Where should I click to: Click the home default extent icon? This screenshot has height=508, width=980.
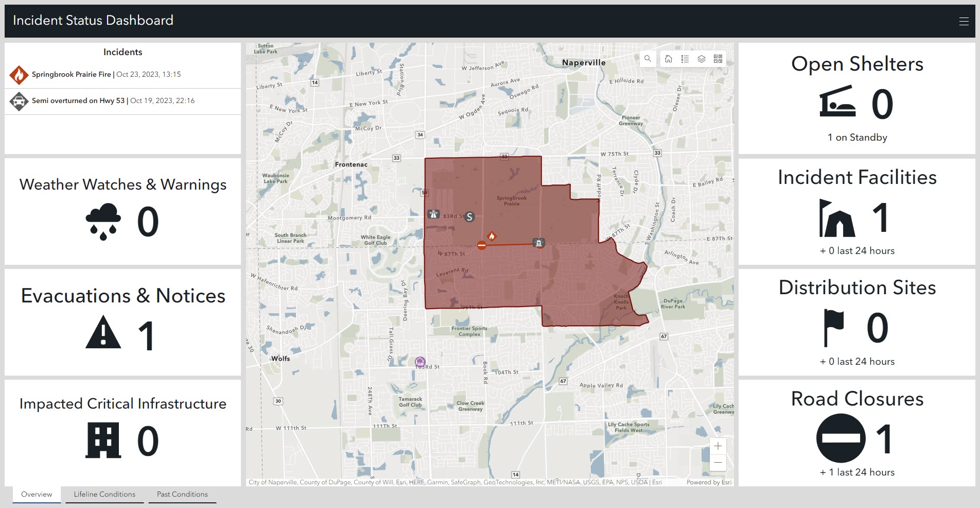point(668,59)
